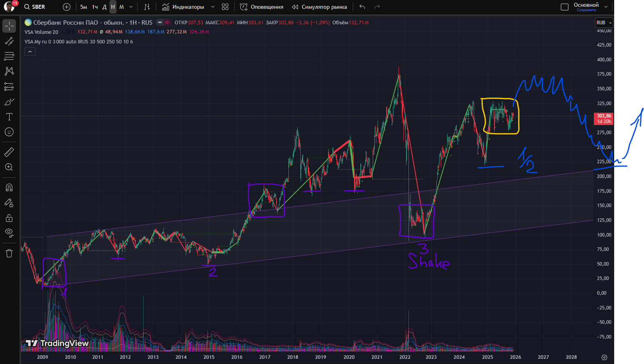The width and height of the screenshot is (644, 364).
Task: Toggle lock all drawing tools
Action: click(9, 218)
